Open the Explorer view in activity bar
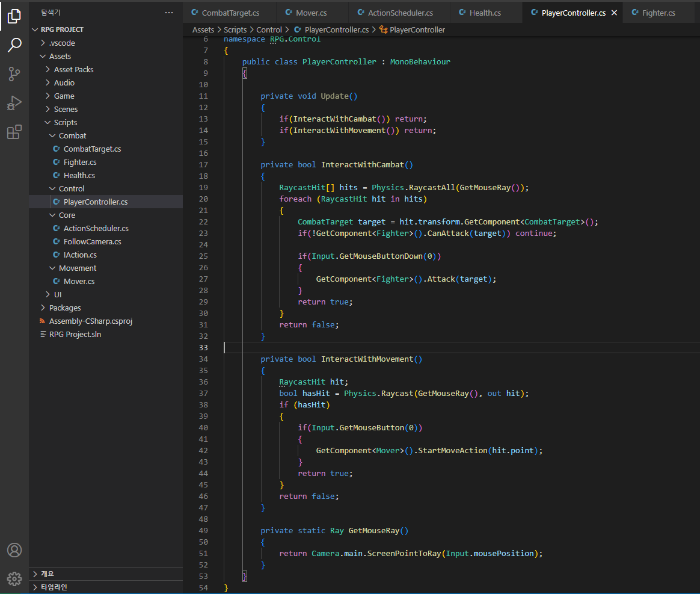Screen dimensions: 700x594 14,16
